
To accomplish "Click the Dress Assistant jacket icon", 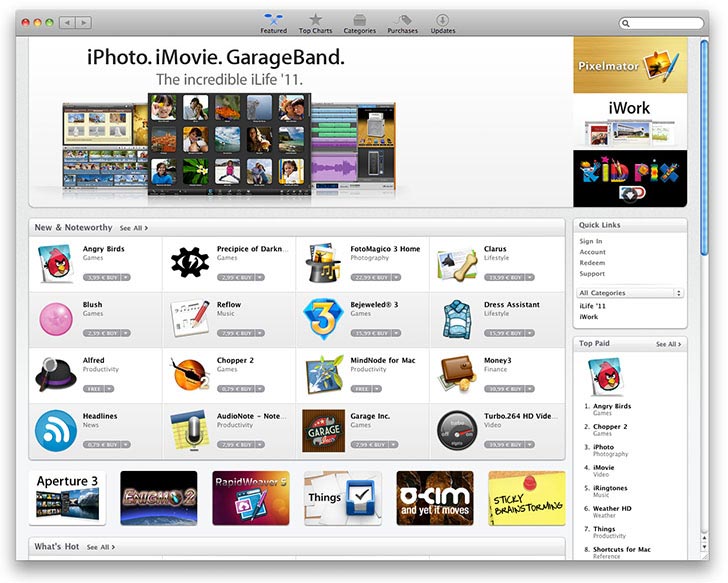I will click(457, 319).
